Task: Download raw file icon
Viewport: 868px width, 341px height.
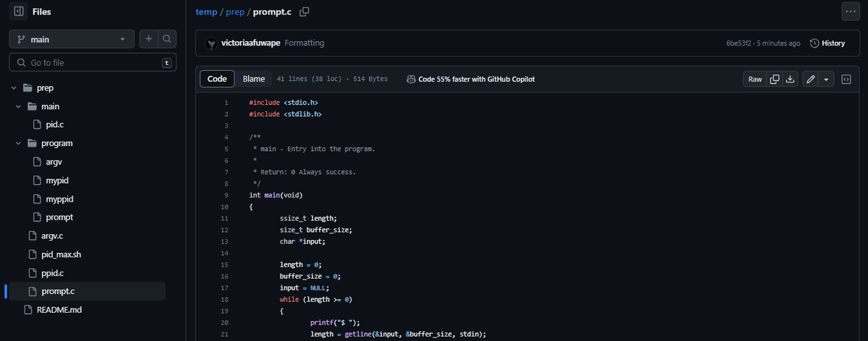Action: [x=791, y=79]
